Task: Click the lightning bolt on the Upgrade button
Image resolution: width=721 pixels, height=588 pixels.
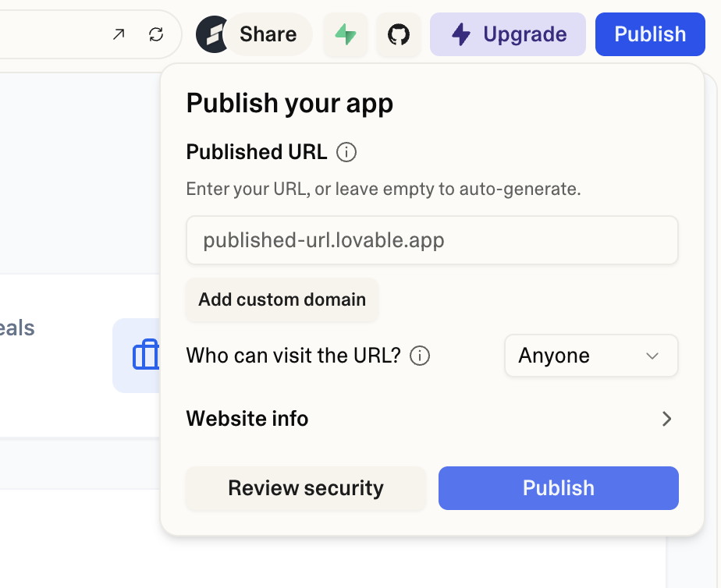Action: tap(462, 34)
